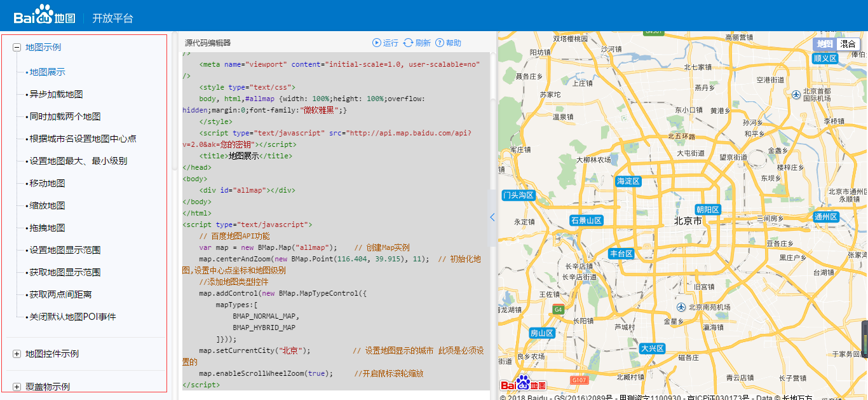Click the G4 highway shield on map

[x=559, y=310]
